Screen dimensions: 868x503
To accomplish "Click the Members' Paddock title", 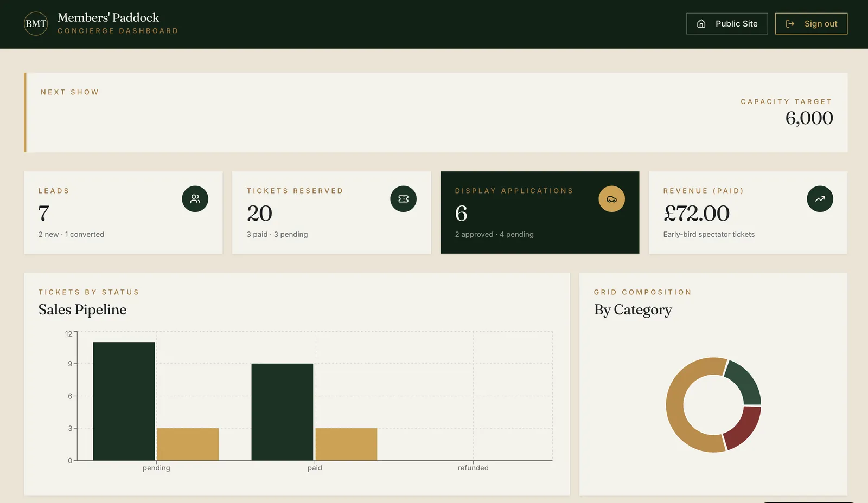I will pos(108,17).
